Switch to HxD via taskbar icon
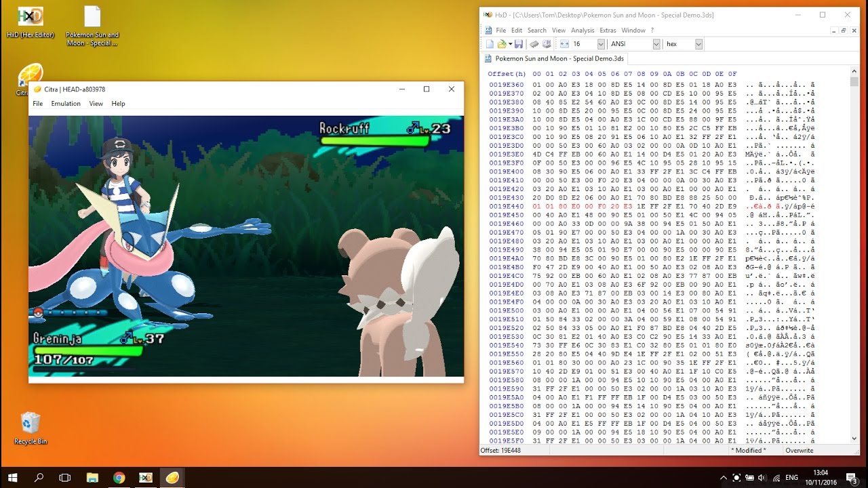The width and height of the screenshot is (868, 488). [x=146, y=477]
